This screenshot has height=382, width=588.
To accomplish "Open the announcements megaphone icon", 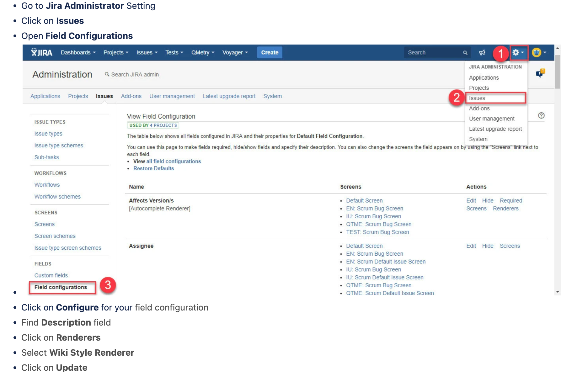I will point(482,52).
